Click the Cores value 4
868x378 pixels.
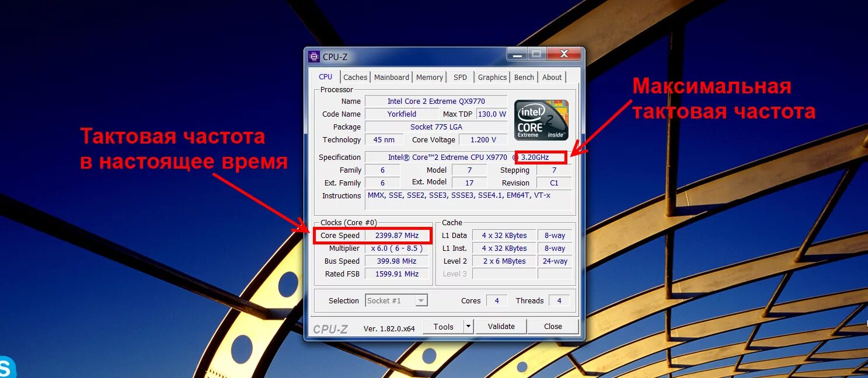point(497,301)
